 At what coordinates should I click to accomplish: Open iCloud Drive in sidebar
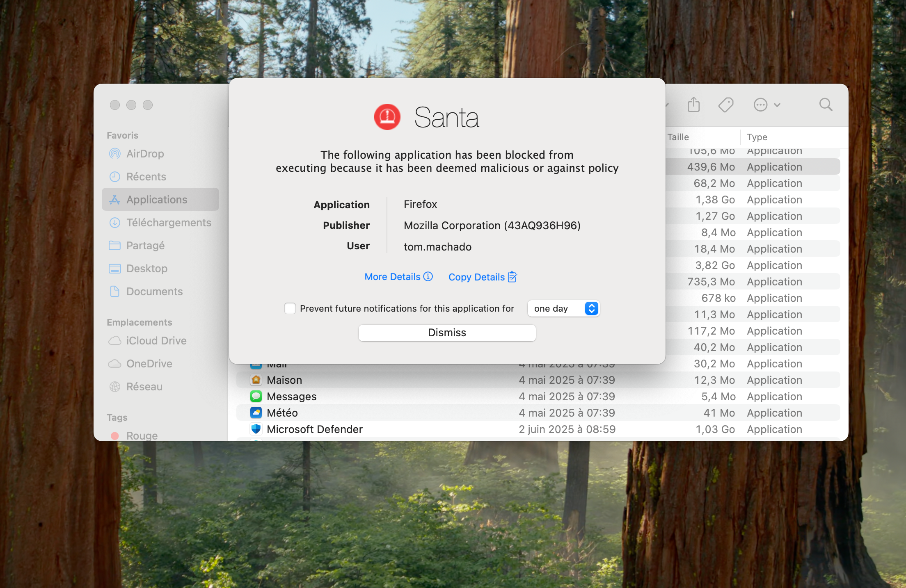[156, 341]
